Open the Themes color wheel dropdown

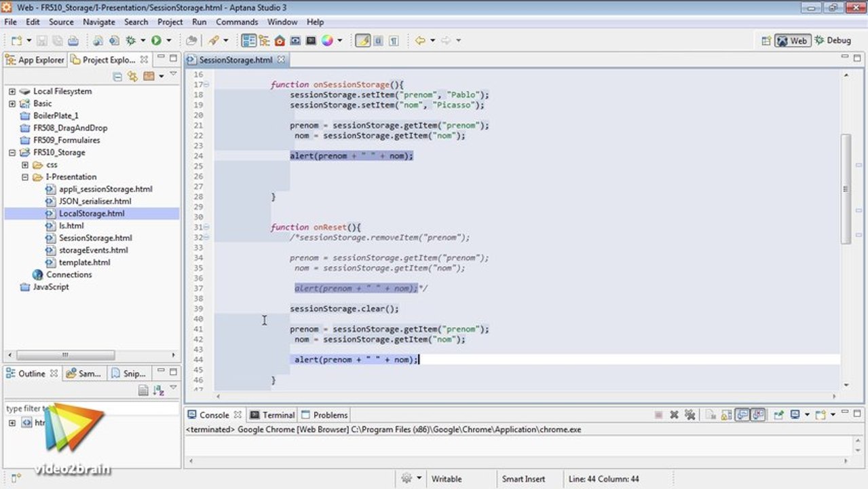pos(340,41)
